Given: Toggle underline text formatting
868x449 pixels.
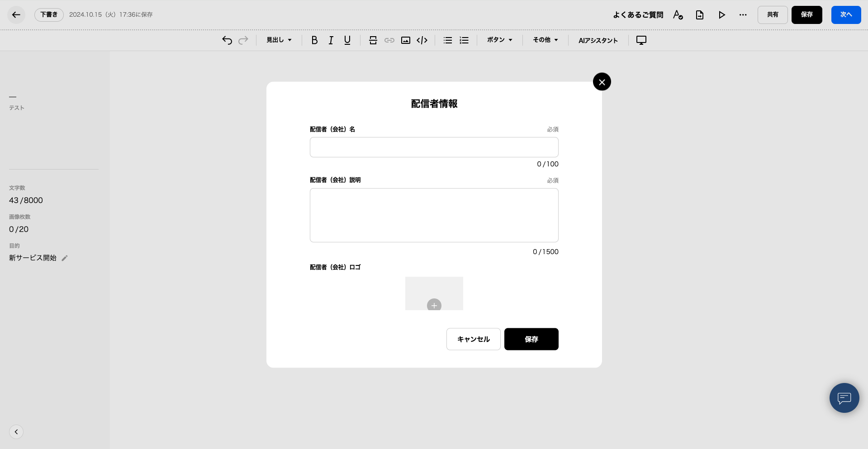Looking at the screenshot, I should click(x=347, y=40).
